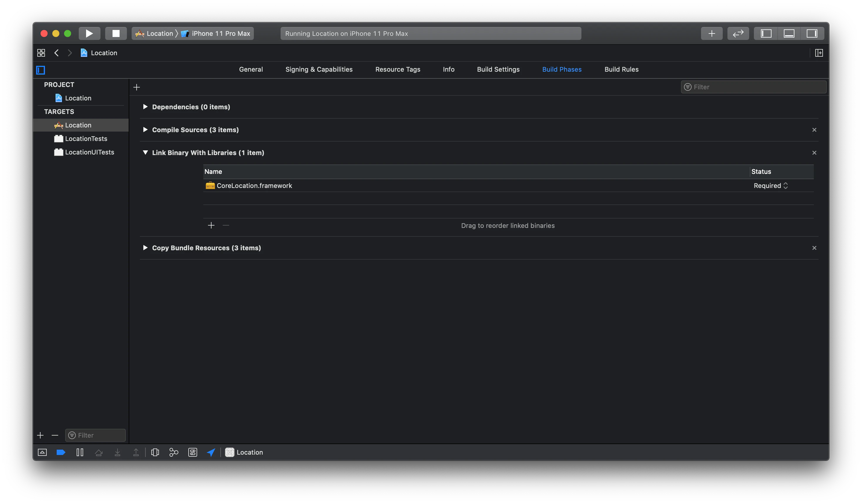Toggle the Debug area bottom panel
Screen dimensions: 862x504
click(x=789, y=33)
